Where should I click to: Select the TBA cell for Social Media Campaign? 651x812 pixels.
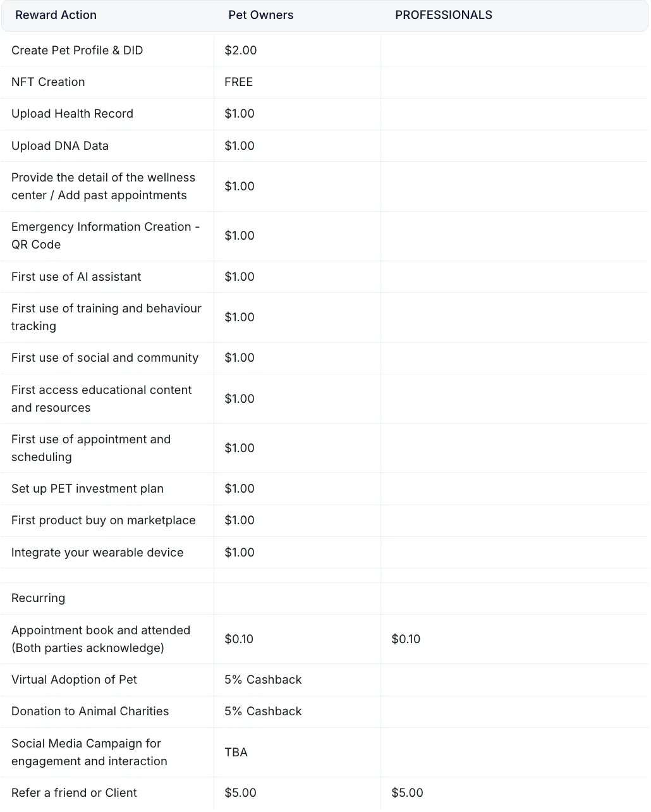click(x=236, y=753)
